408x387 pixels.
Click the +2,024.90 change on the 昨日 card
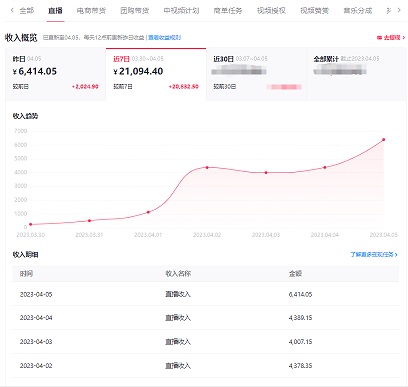tap(85, 87)
